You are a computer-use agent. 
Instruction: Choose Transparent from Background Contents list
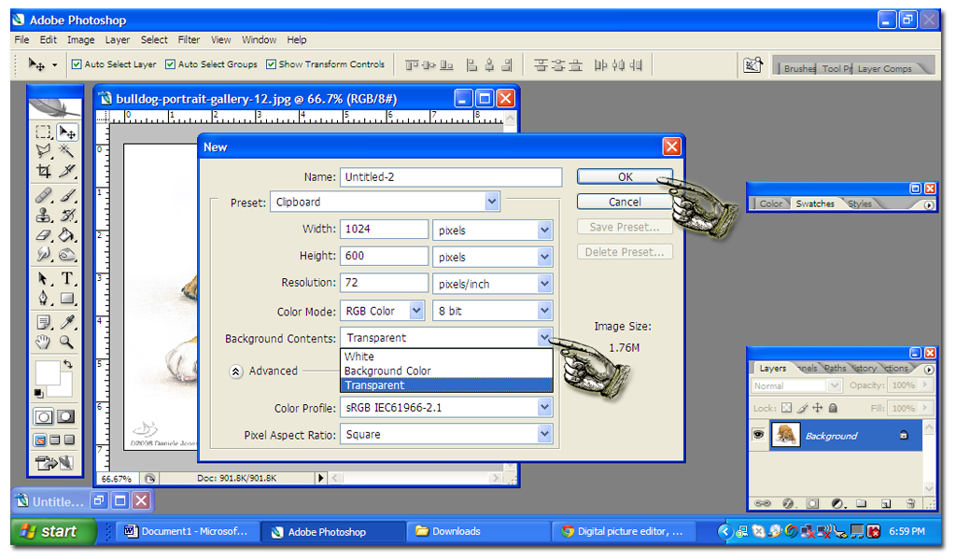coord(446,385)
